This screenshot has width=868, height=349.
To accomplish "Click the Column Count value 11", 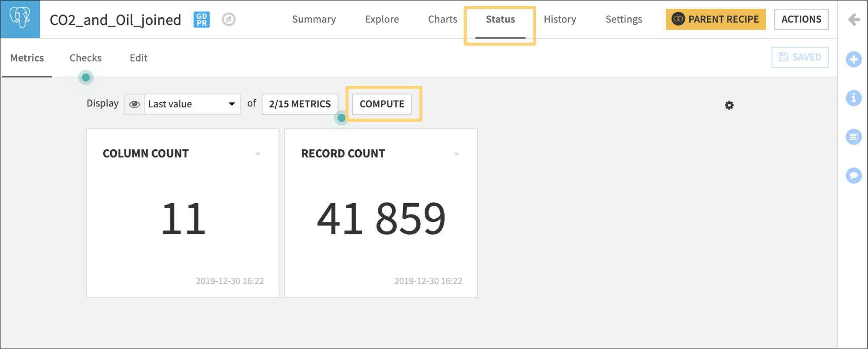I will pos(183,218).
